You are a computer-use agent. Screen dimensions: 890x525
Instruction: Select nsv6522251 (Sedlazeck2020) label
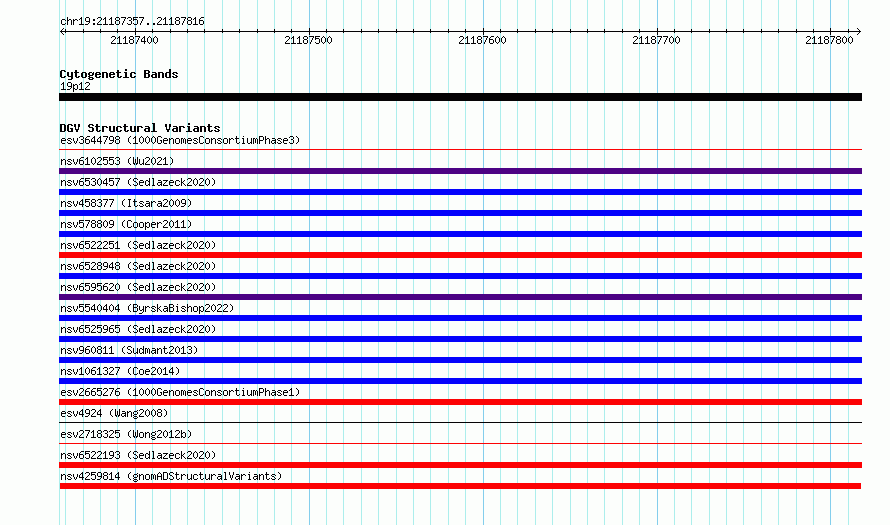pyautogui.click(x=138, y=245)
